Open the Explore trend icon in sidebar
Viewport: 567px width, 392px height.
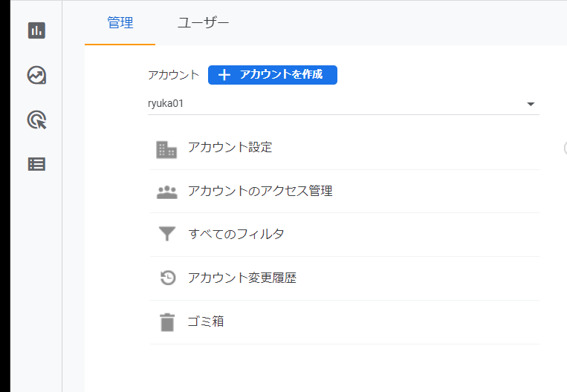(36, 75)
